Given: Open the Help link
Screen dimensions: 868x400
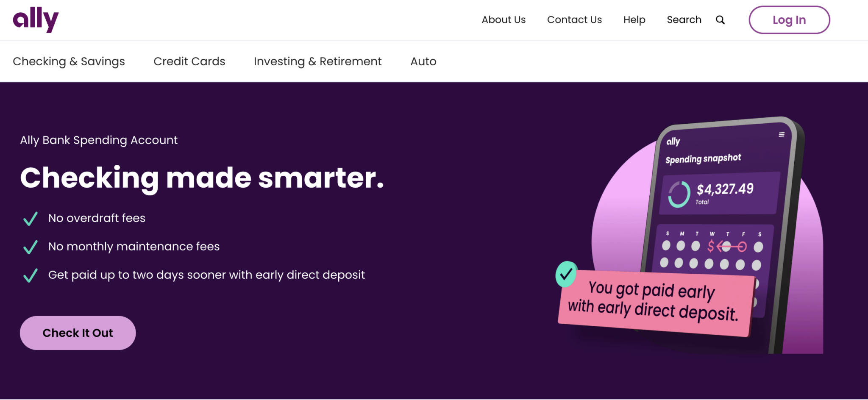Looking at the screenshot, I should point(634,20).
